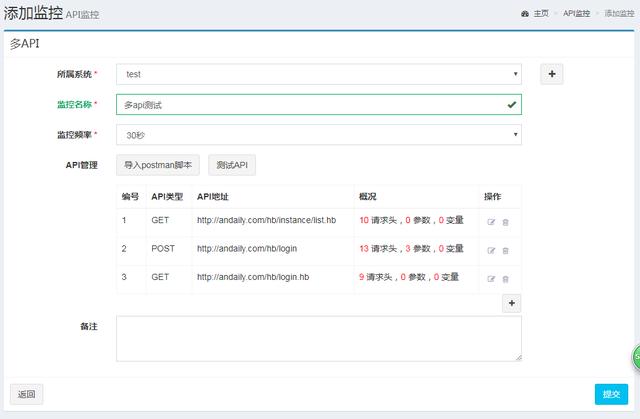640x419 pixels.
Task: Click GET type in row 3
Action: click(160, 277)
